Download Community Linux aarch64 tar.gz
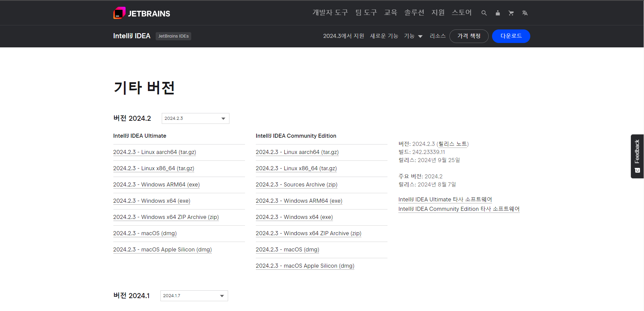The image size is (644, 311). click(297, 152)
